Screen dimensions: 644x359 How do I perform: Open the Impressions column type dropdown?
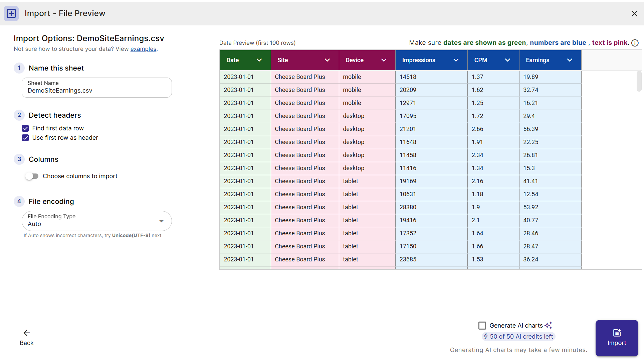456,60
